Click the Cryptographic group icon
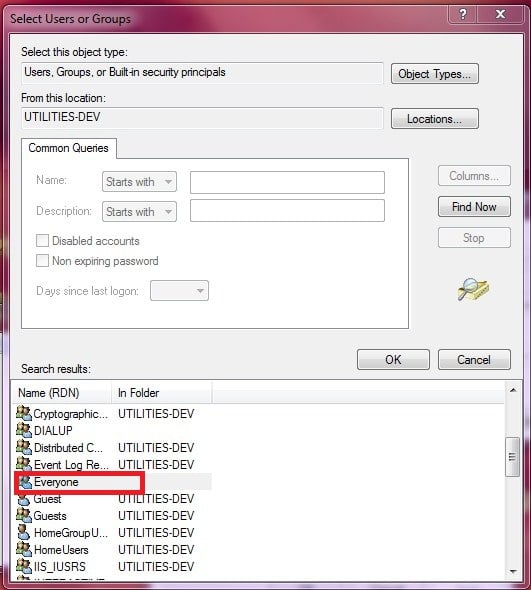Screen dimensions: 531x590 point(24,413)
